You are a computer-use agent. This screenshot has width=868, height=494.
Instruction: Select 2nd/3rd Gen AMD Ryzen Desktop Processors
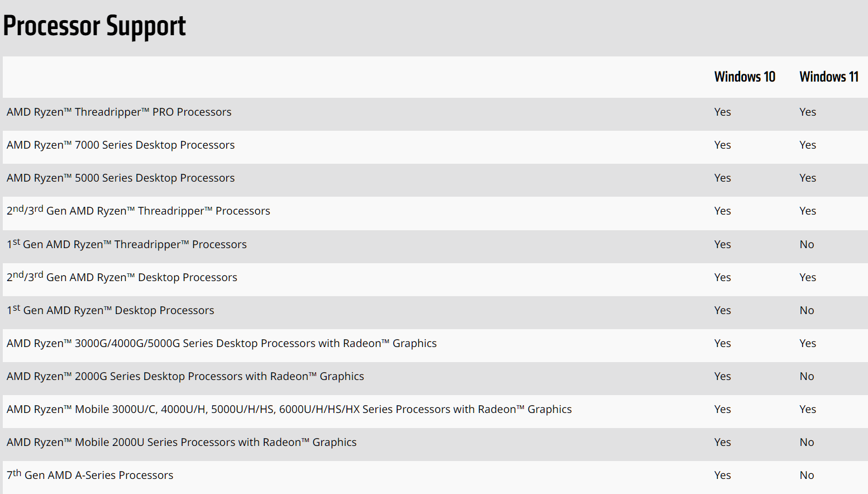(122, 277)
